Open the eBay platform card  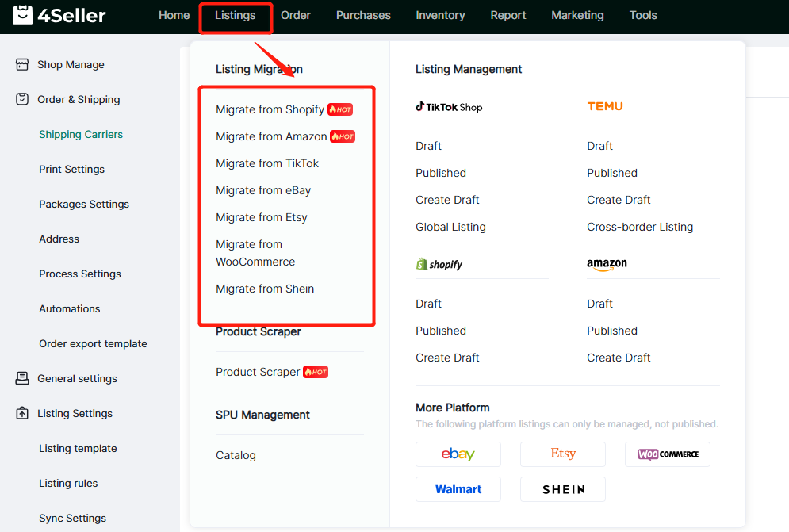tap(458, 454)
